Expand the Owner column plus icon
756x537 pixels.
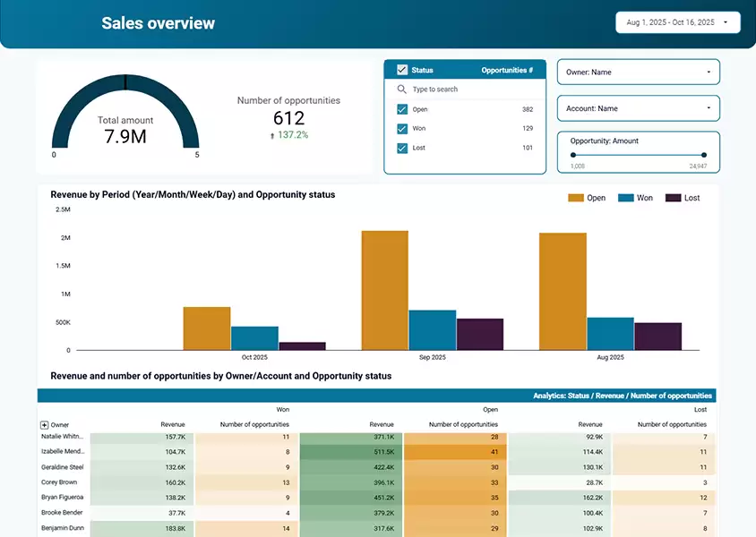tap(44, 424)
